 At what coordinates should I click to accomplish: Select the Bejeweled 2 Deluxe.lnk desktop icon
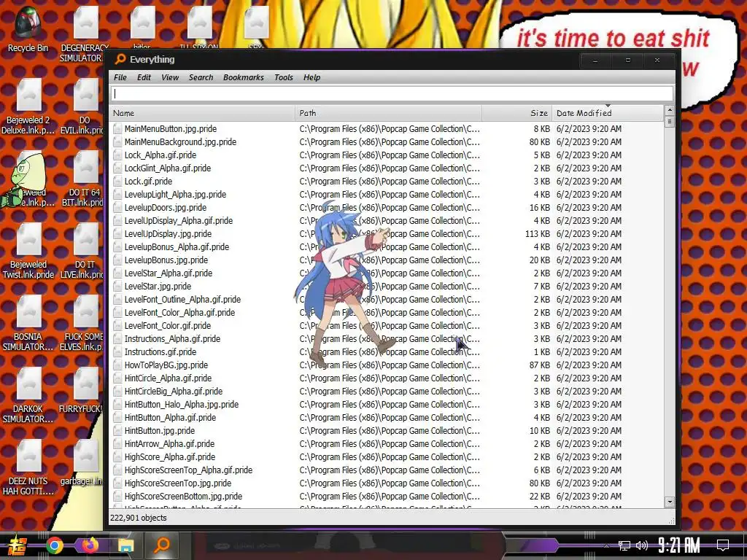pos(28,106)
